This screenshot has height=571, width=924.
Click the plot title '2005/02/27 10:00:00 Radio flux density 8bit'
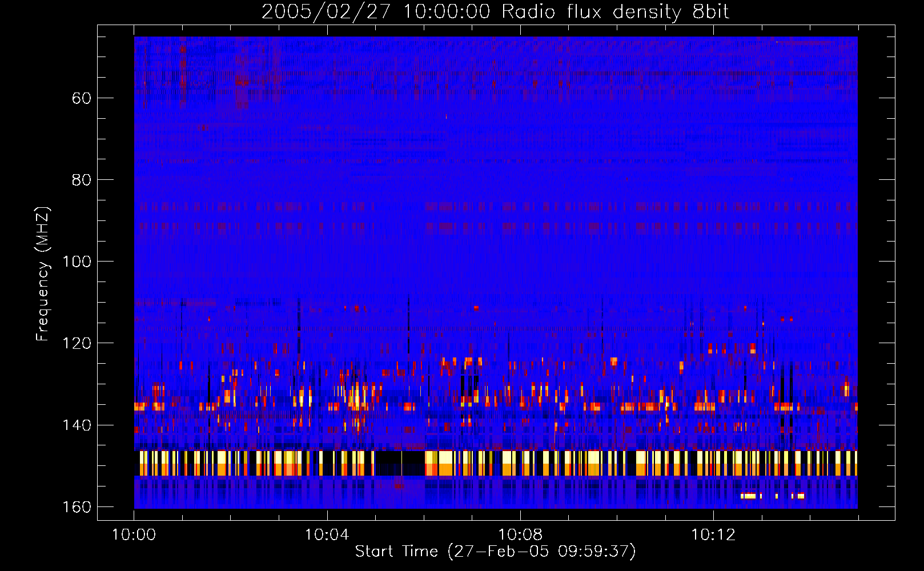(x=495, y=12)
